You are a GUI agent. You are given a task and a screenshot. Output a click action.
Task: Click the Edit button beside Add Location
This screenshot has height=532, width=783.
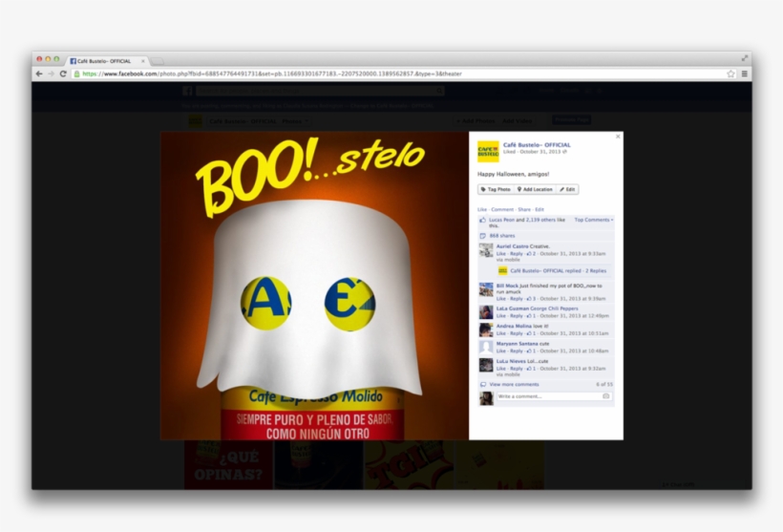[x=567, y=189]
